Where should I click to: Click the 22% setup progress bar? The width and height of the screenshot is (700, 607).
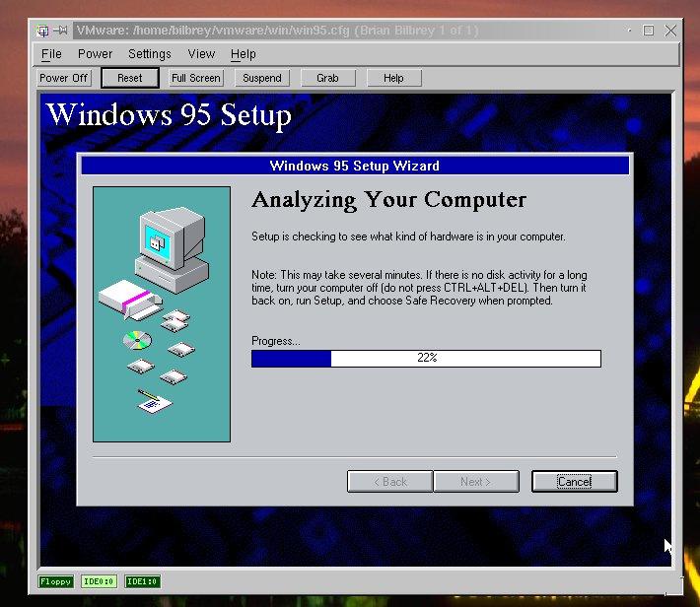coord(426,359)
